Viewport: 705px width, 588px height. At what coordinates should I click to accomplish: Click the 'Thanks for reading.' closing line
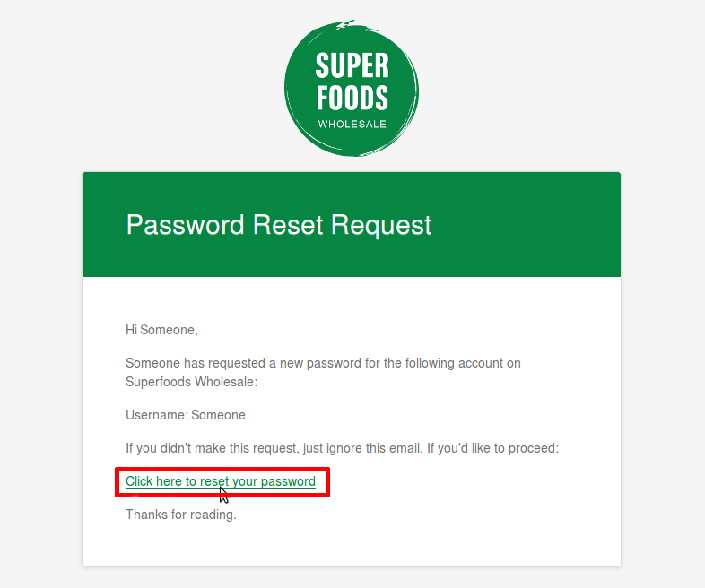(x=180, y=514)
